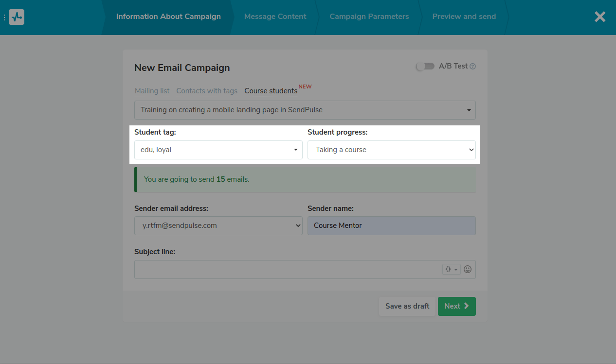The image size is (616, 364).
Task: Switch to the Mailing list tab
Action: [152, 91]
